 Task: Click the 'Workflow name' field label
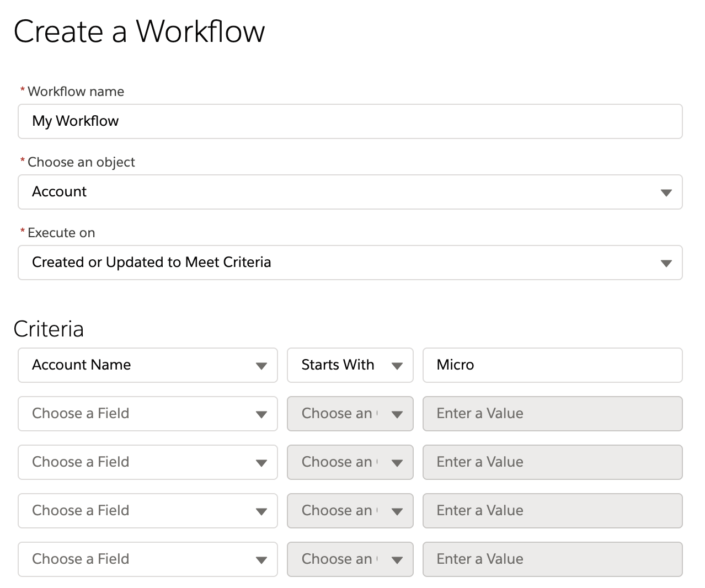tap(76, 92)
